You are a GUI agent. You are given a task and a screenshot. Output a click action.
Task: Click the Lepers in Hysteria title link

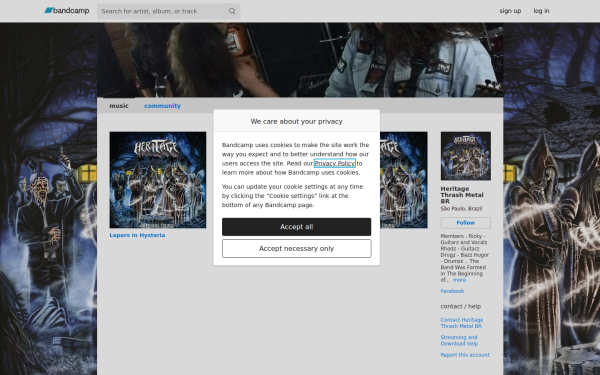[137, 235]
